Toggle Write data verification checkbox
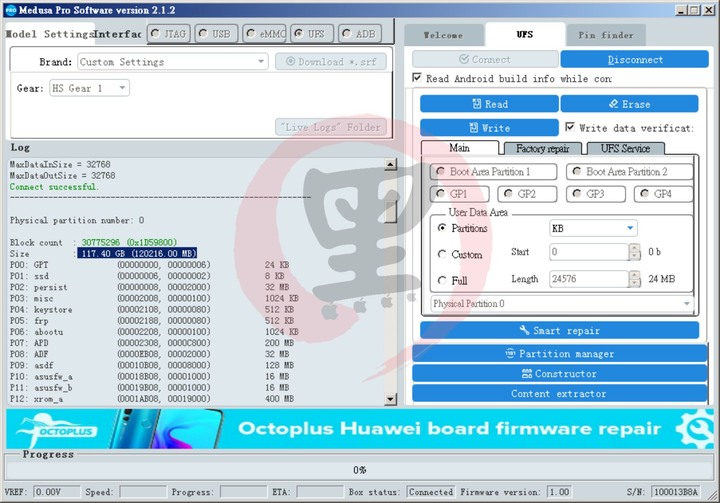Image resolution: width=720 pixels, height=503 pixels. click(570, 127)
